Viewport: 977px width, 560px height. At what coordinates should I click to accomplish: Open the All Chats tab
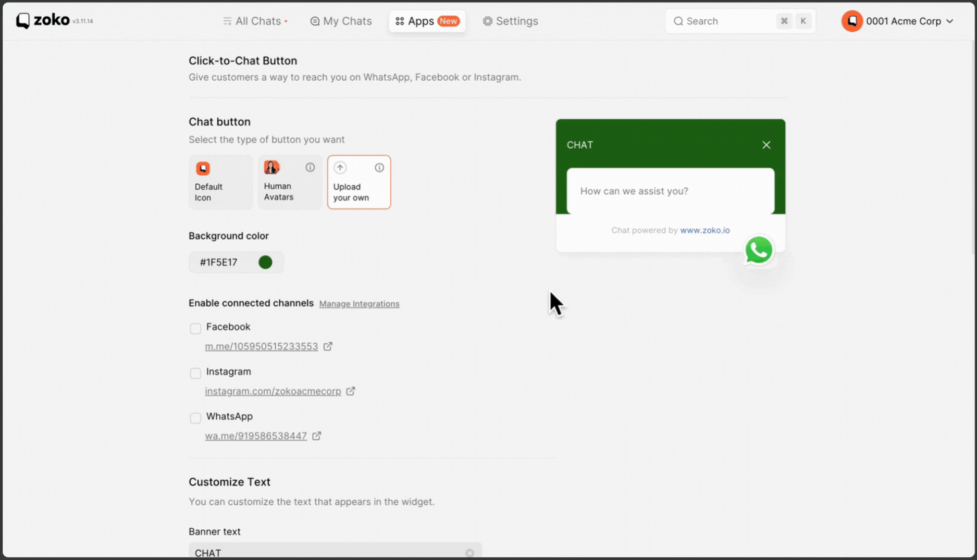tap(255, 21)
